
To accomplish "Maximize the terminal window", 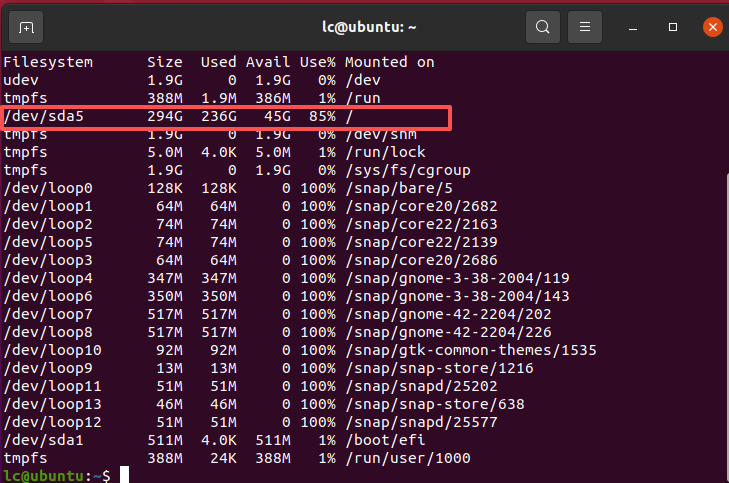I will click(673, 27).
